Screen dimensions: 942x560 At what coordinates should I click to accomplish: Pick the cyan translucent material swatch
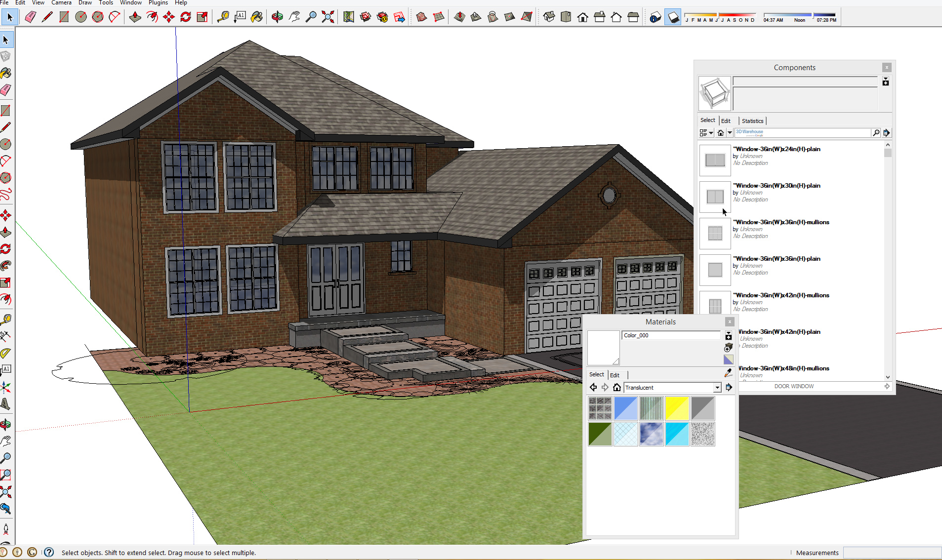click(677, 434)
